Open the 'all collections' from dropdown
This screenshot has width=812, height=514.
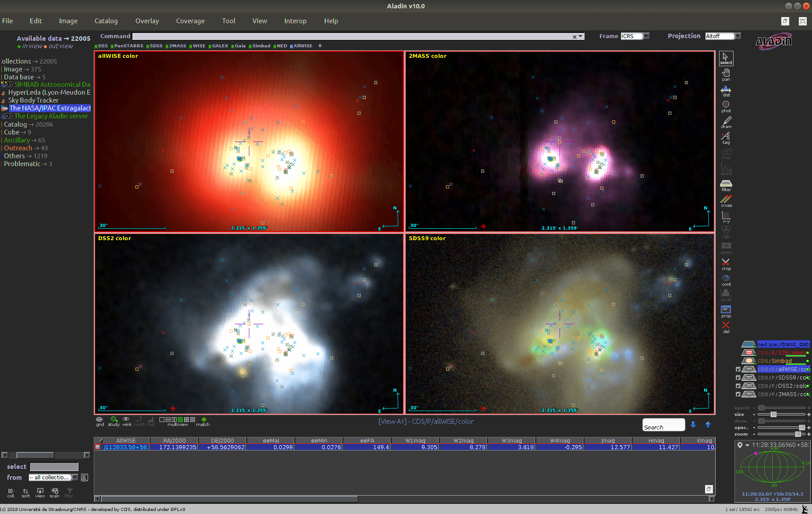click(75, 478)
